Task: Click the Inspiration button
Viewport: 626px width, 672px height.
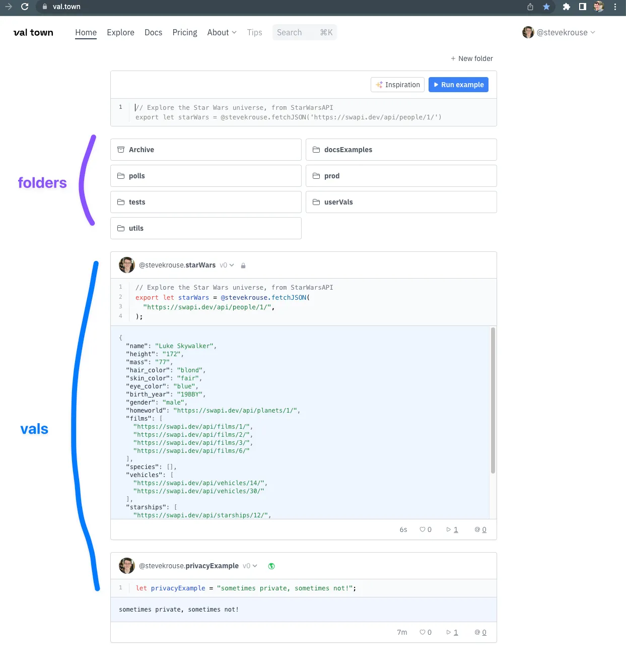Action: 397,85
